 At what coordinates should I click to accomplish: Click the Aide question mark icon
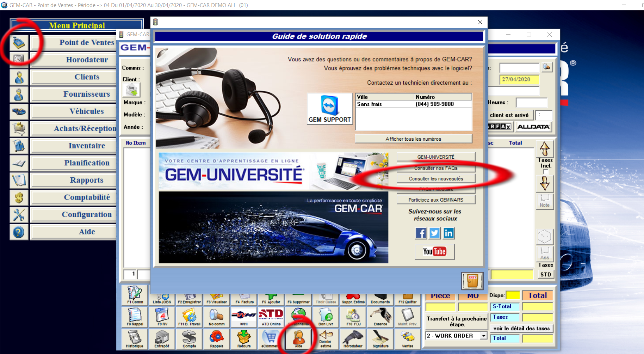coord(19,232)
